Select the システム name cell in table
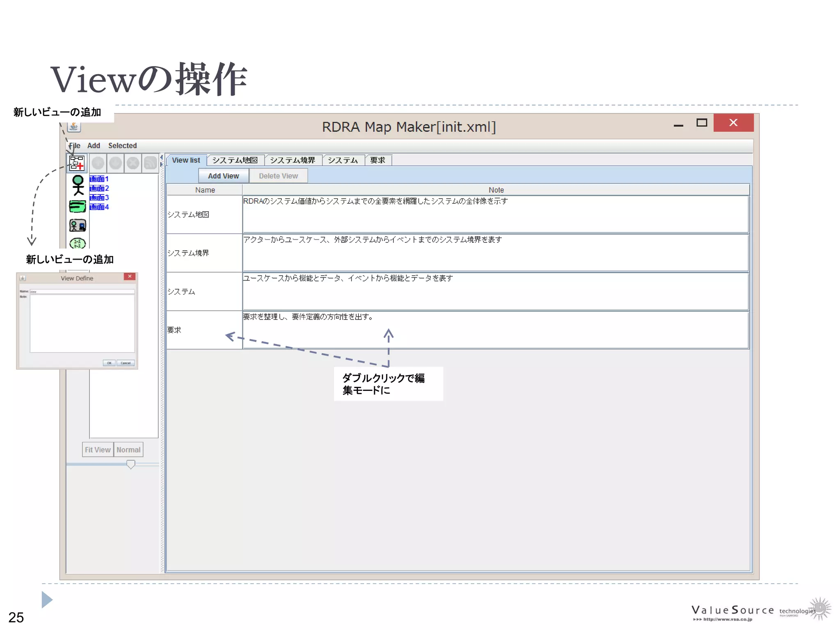Viewport: 840px width, 630px height. (204, 292)
